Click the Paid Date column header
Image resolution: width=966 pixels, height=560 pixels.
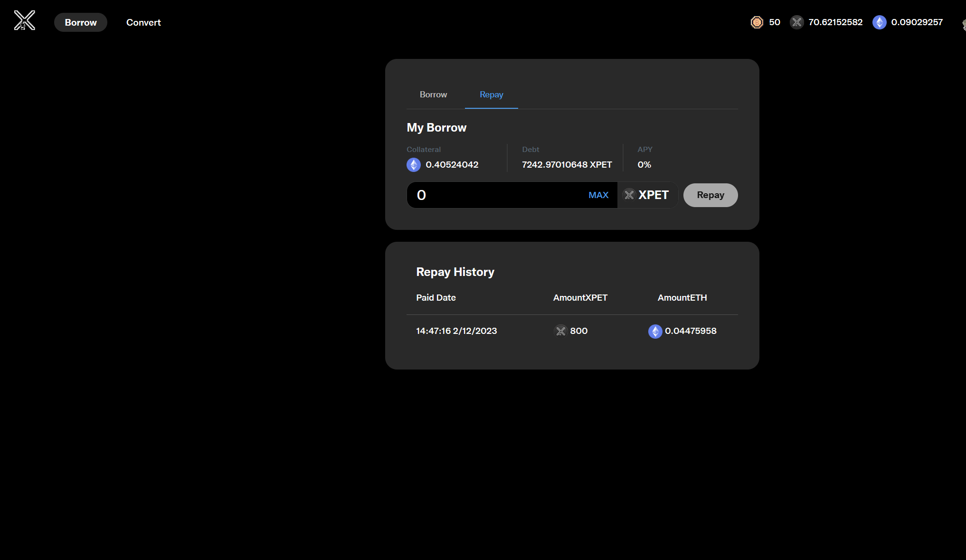[436, 298]
